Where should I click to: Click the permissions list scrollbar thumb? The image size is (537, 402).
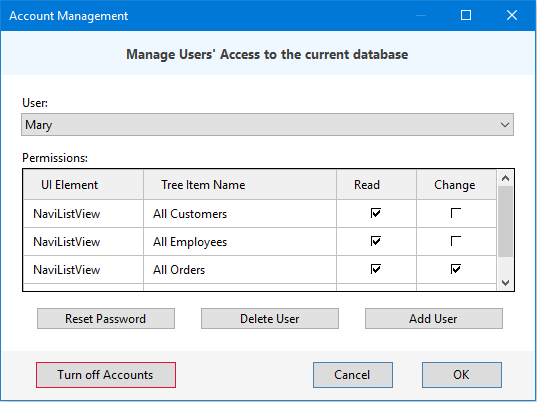505,222
